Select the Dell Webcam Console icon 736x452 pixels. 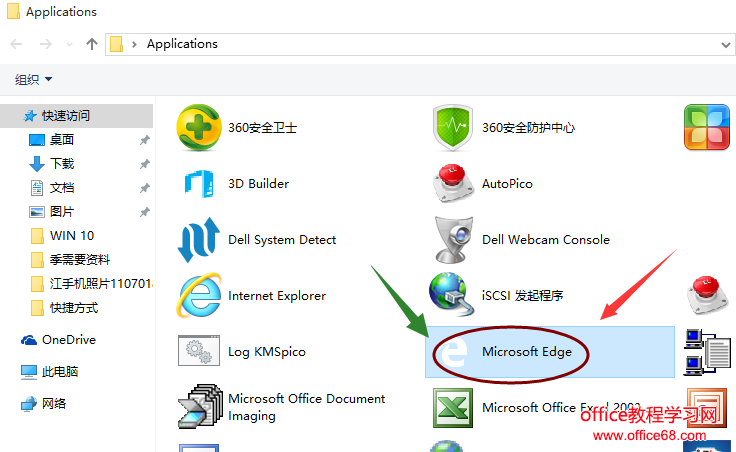453,239
